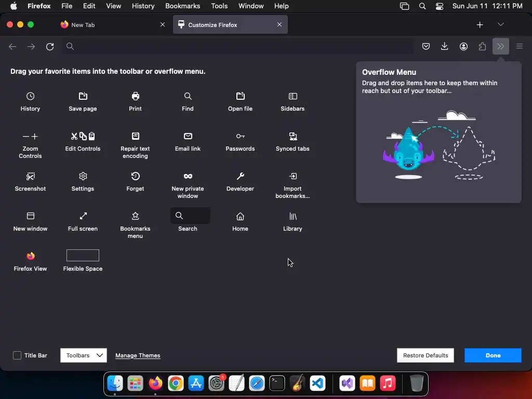Open the View menu
Viewport: 532px width, 399px height.
[x=113, y=6]
